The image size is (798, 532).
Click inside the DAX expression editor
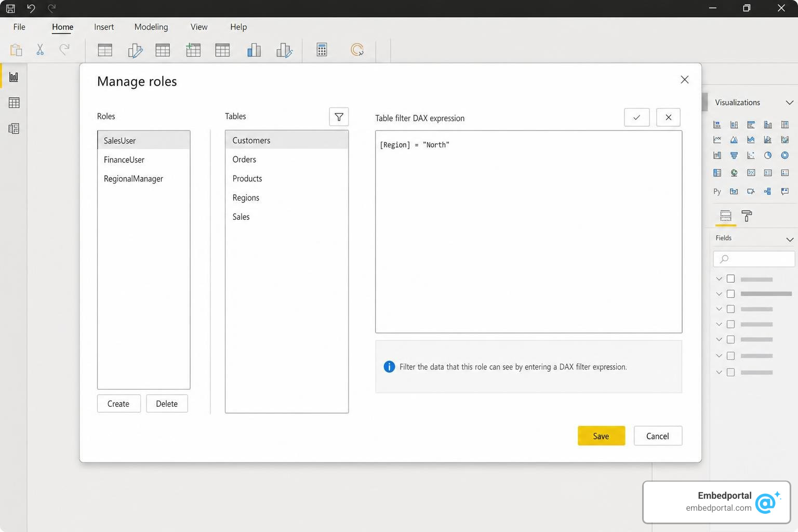click(528, 232)
